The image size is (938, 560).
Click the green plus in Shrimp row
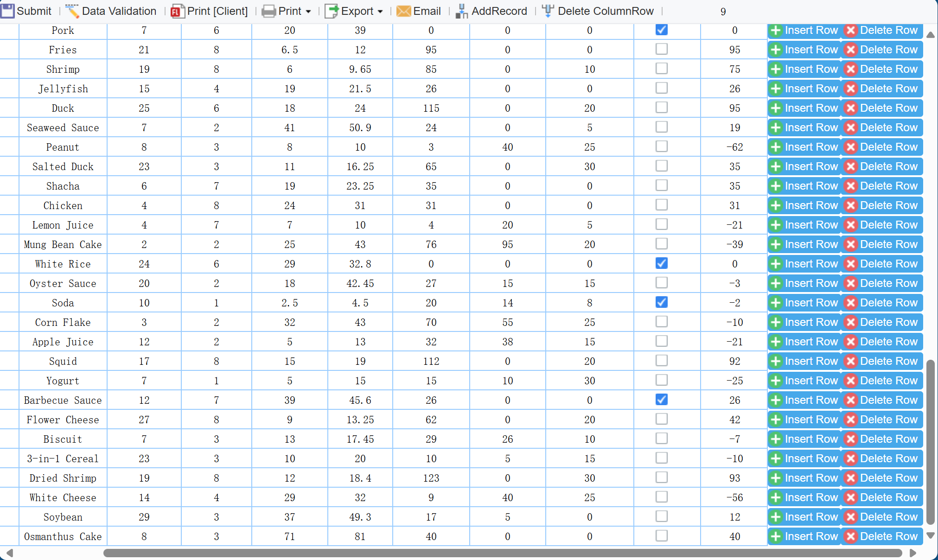coord(775,69)
